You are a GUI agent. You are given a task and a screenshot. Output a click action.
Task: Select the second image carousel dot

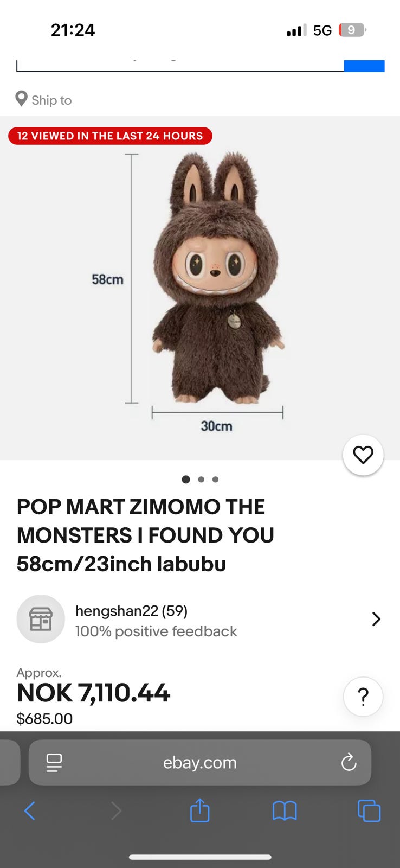click(201, 480)
